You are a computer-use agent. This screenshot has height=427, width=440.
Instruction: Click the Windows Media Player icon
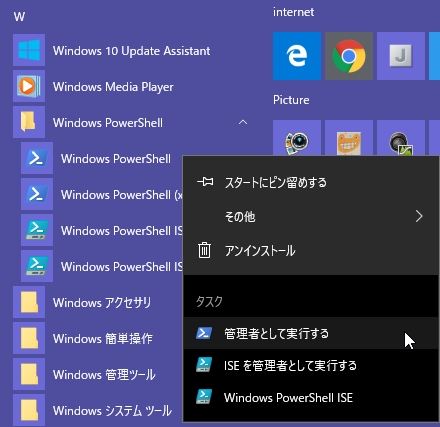29,86
